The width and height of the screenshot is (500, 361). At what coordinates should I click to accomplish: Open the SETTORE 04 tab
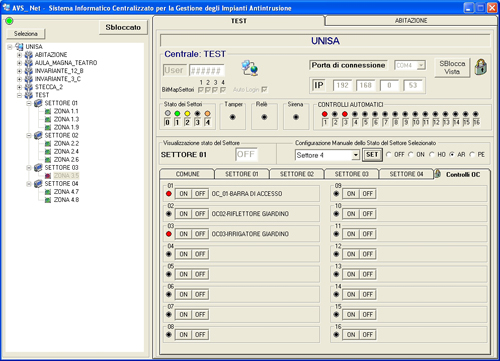(x=406, y=174)
